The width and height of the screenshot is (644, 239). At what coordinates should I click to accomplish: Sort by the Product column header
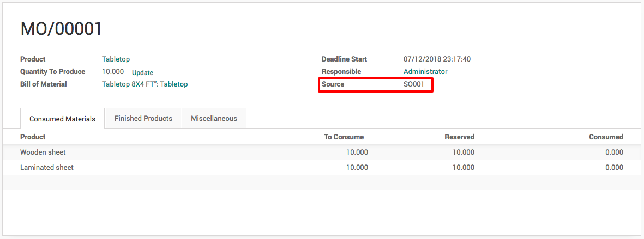click(33, 137)
